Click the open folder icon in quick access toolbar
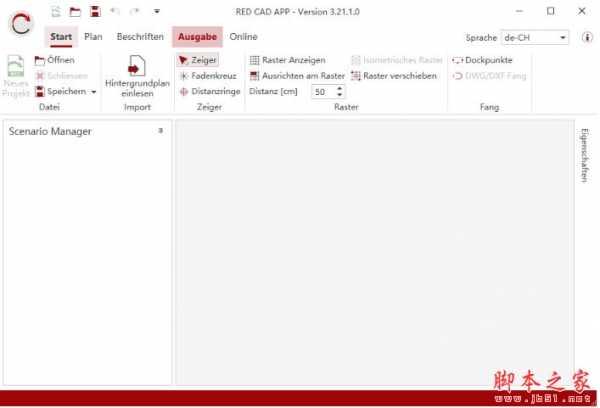Viewport: 600px width, 408px height. [75, 12]
